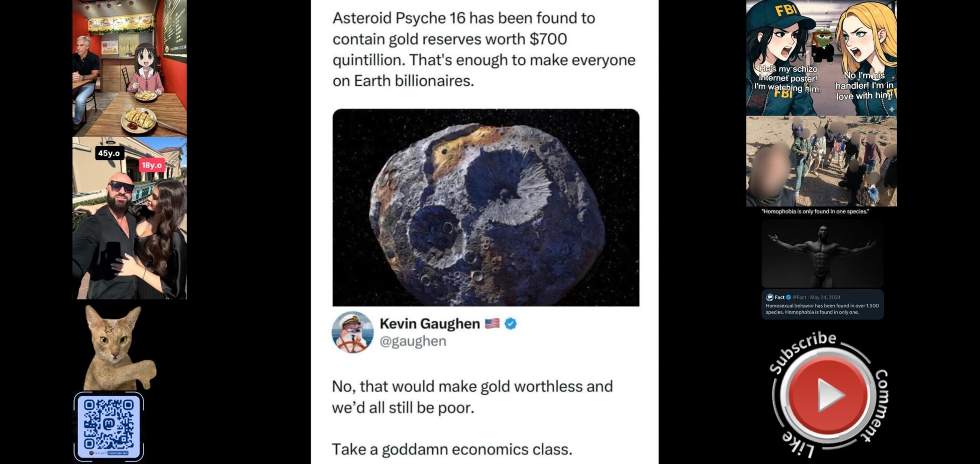Click the red 18y.o label tag
980x464 pixels.
[152, 165]
